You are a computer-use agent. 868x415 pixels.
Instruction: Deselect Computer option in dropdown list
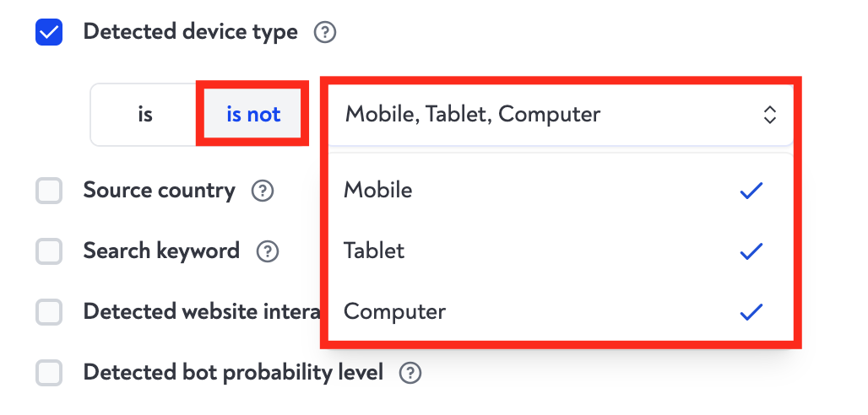(x=394, y=312)
